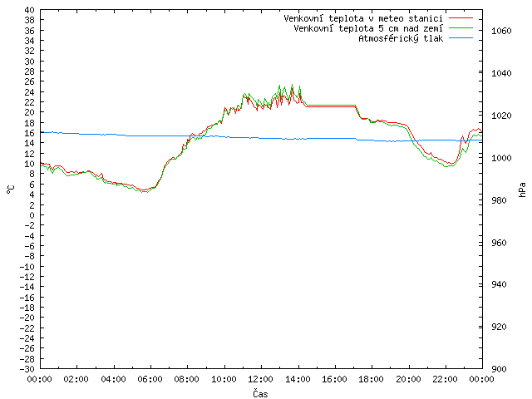Click the 1000 hPa axis value
This screenshot has height=399, width=532.
coord(501,158)
